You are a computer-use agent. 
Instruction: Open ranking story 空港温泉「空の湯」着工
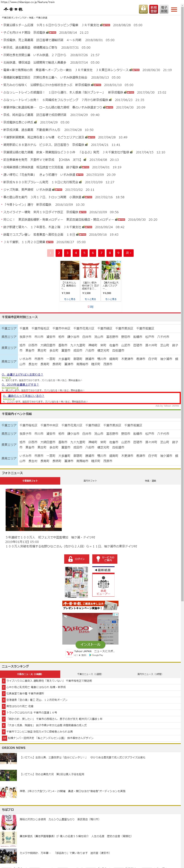click(37, 699)
